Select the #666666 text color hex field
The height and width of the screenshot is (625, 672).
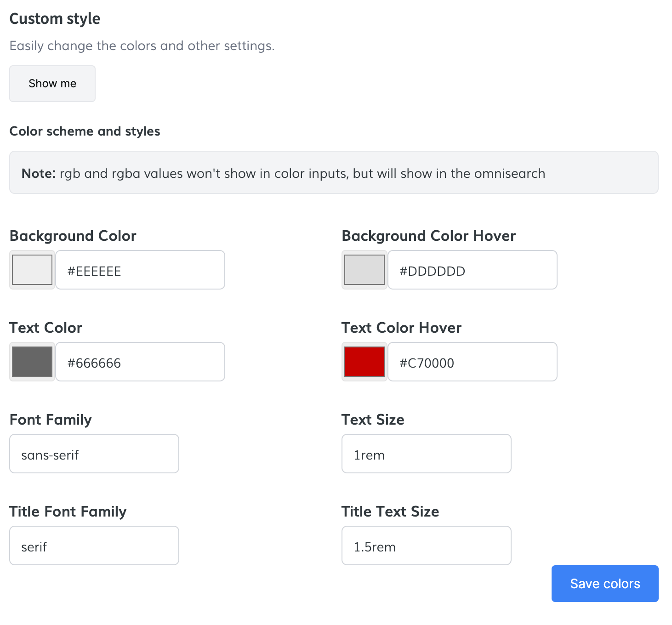pyautogui.click(x=140, y=362)
